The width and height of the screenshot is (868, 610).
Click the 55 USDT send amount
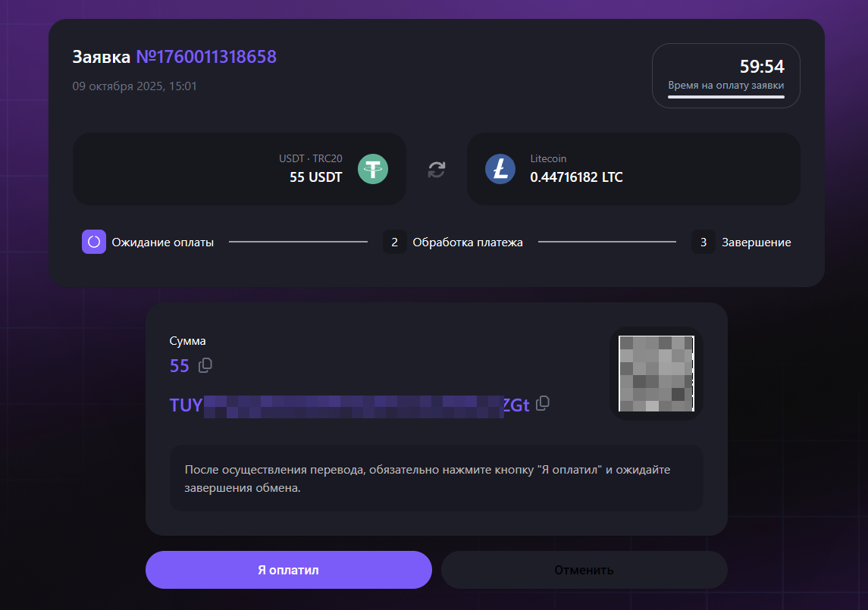coord(315,177)
